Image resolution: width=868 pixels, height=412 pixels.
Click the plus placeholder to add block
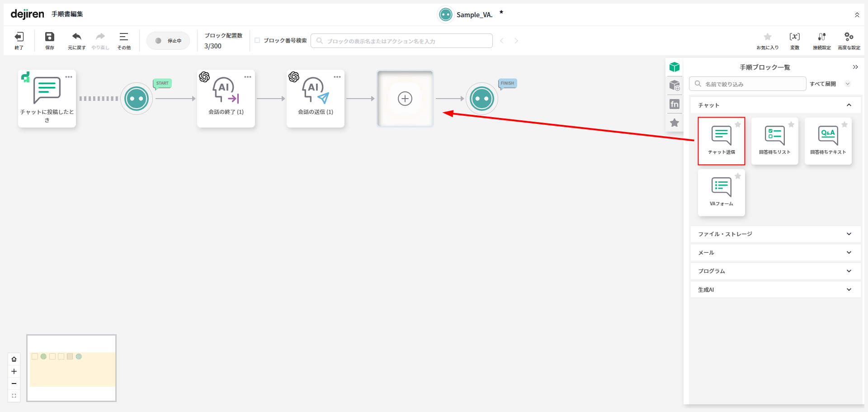coord(405,99)
